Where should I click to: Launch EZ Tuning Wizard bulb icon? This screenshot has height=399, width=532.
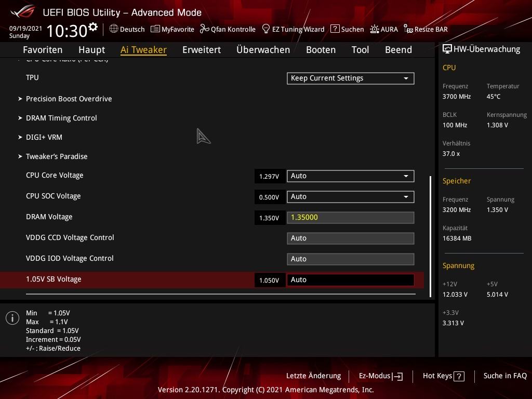(x=266, y=29)
